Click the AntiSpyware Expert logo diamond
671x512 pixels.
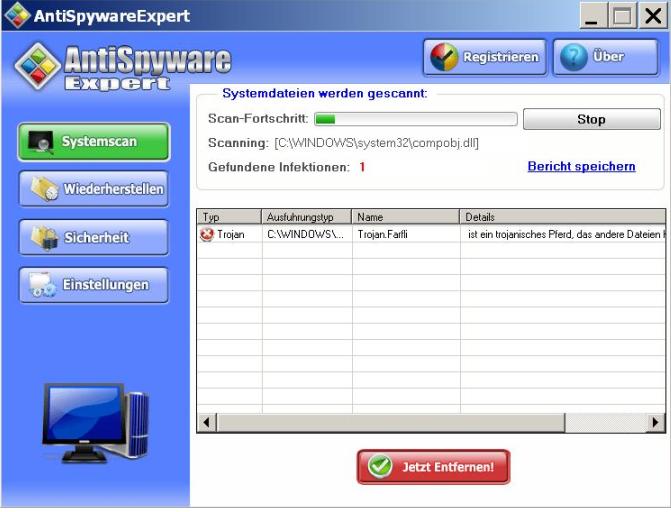[x=38, y=66]
